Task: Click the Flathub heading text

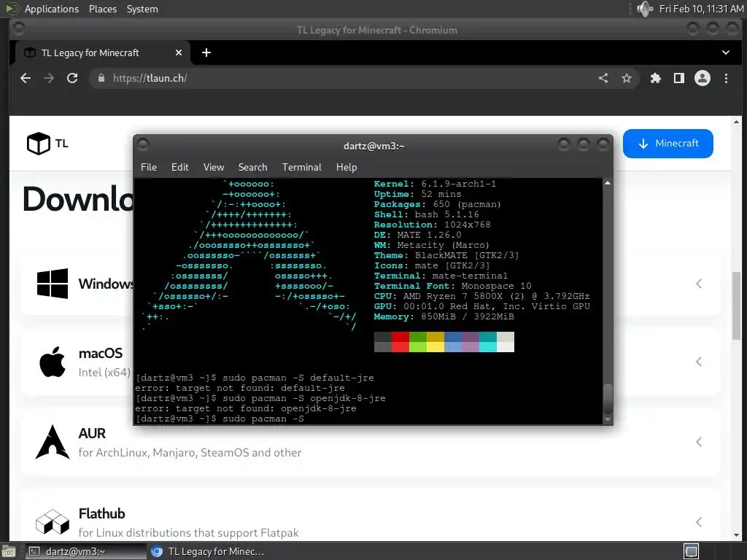Action: coord(101,513)
